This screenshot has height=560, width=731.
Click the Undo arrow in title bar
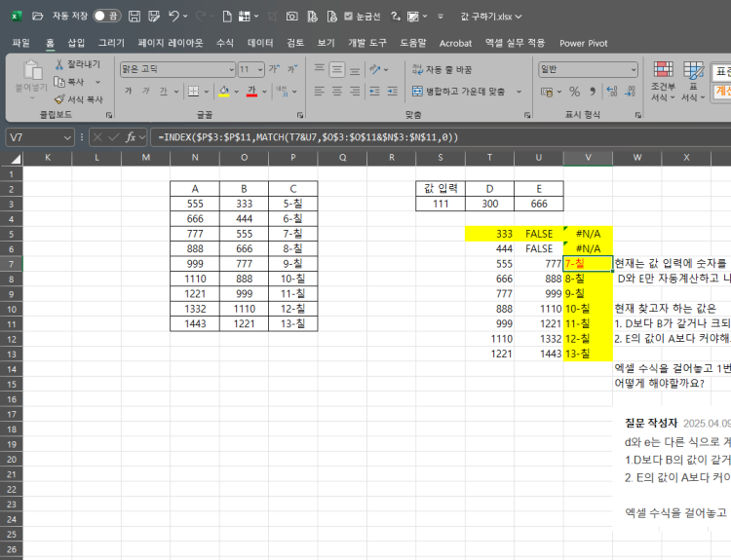point(173,17)
